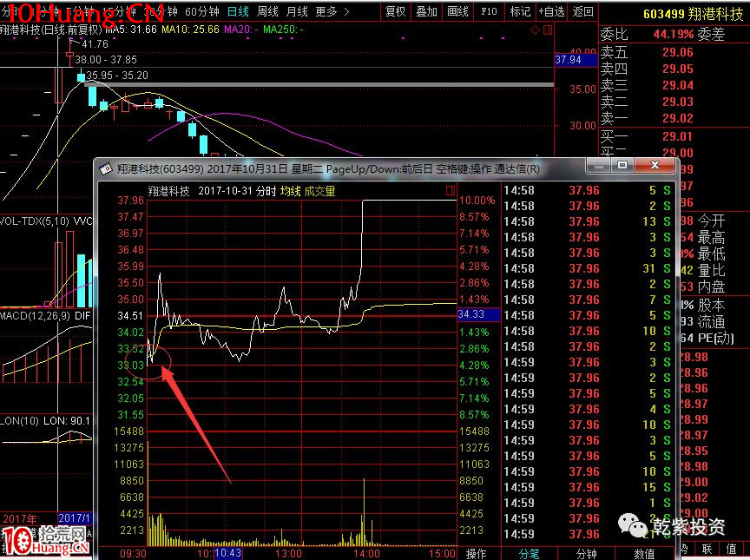Maximize the intraday popup window
The image size is (750, 560).
622,165
